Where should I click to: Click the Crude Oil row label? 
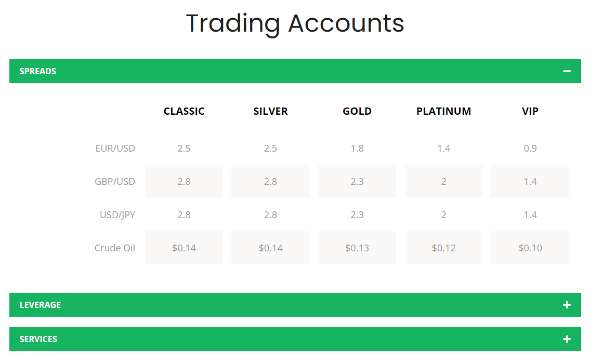tap(115, 248)
